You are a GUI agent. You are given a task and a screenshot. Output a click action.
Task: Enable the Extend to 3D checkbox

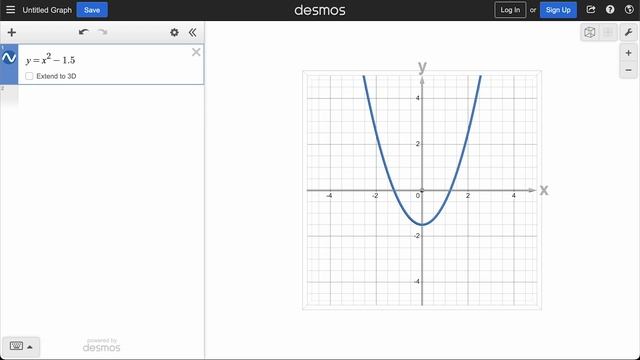click(x=29, y=76)
